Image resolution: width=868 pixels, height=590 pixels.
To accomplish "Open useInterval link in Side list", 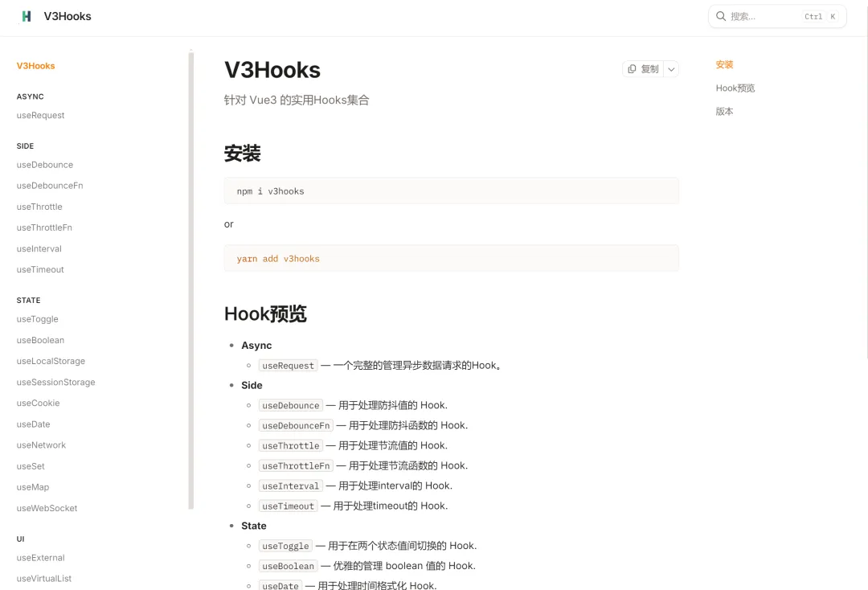I will pyautogui.click(x=290, y=486).
